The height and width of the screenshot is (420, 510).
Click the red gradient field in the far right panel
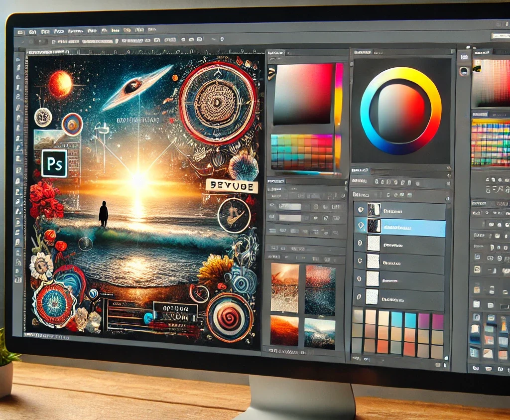point(492,83)
